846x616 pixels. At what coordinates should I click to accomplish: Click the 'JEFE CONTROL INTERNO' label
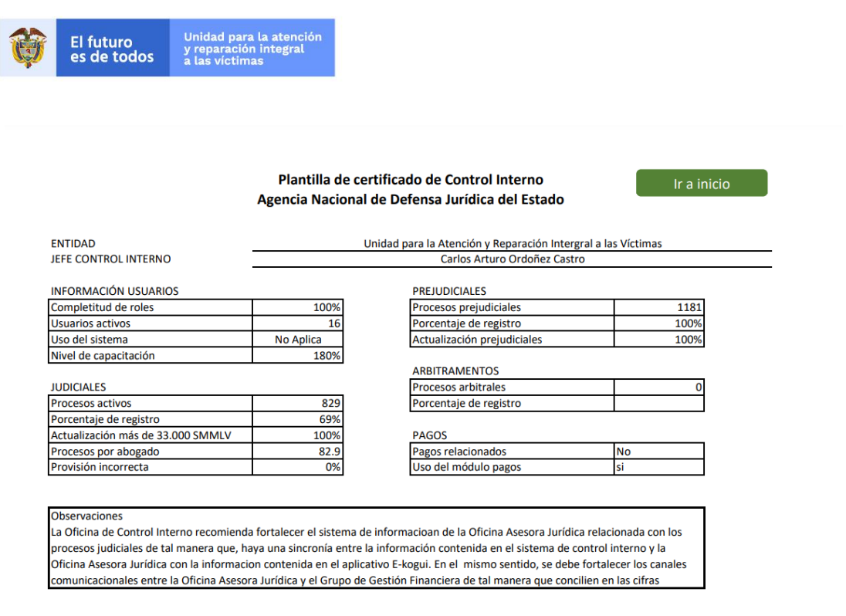pos(110,259)
